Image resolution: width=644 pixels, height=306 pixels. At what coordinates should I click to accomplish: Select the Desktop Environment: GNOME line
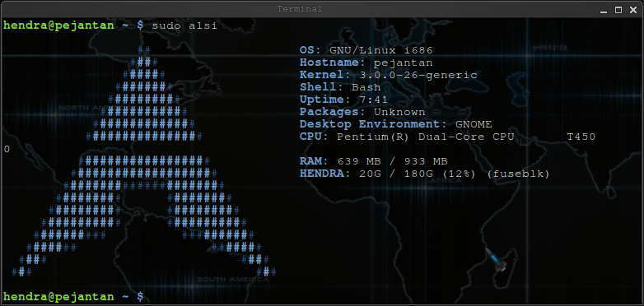(x=396, y=124)
